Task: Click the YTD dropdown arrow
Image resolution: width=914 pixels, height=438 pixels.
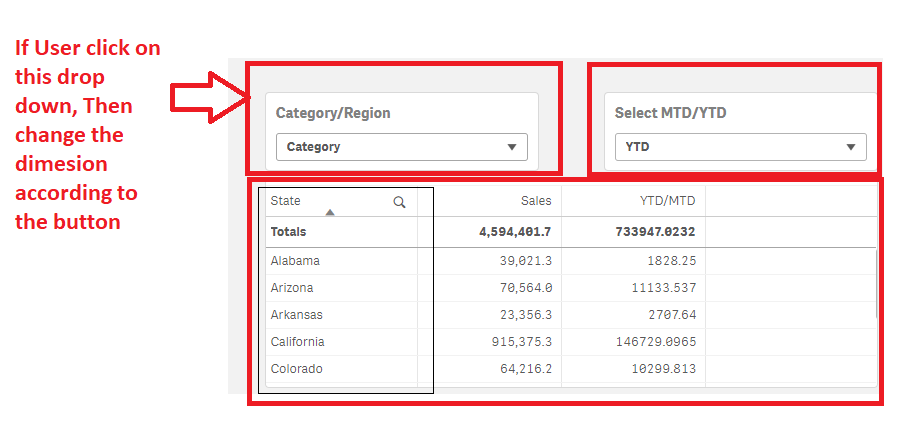Action: 851,147
